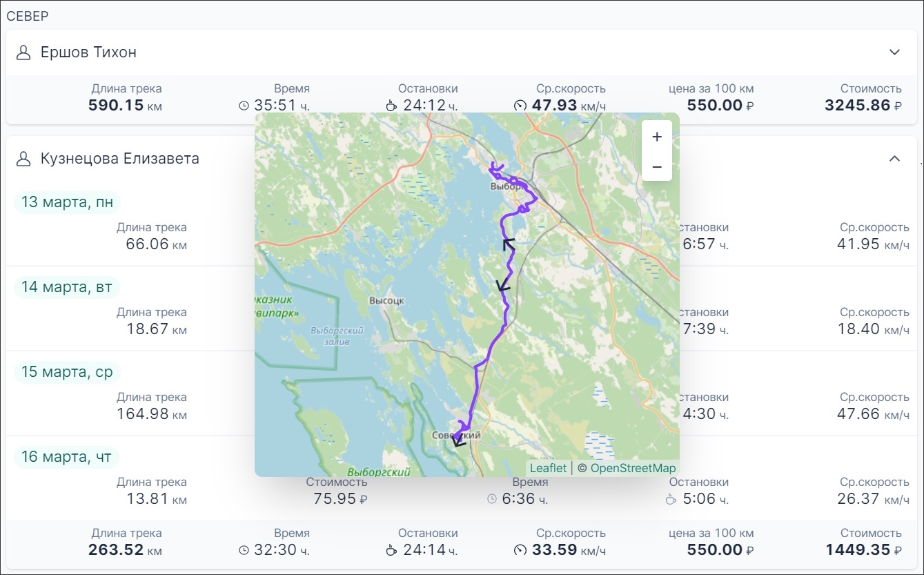The height and width of the screenshot is (575, 924).
Task: Open the Leaflet attribution link
Action: [548, 468]
